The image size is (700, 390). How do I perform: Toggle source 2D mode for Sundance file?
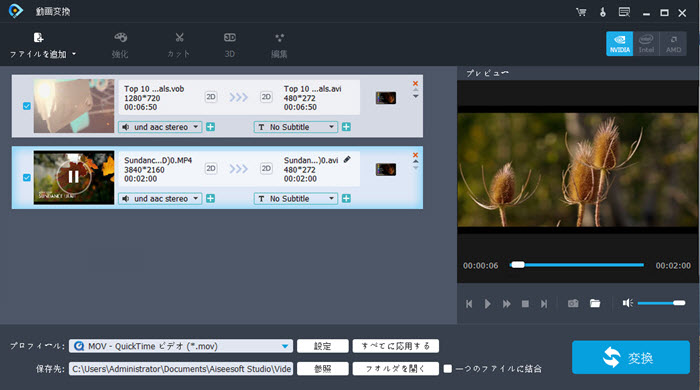pyautogui.click(x=211, y=168)
